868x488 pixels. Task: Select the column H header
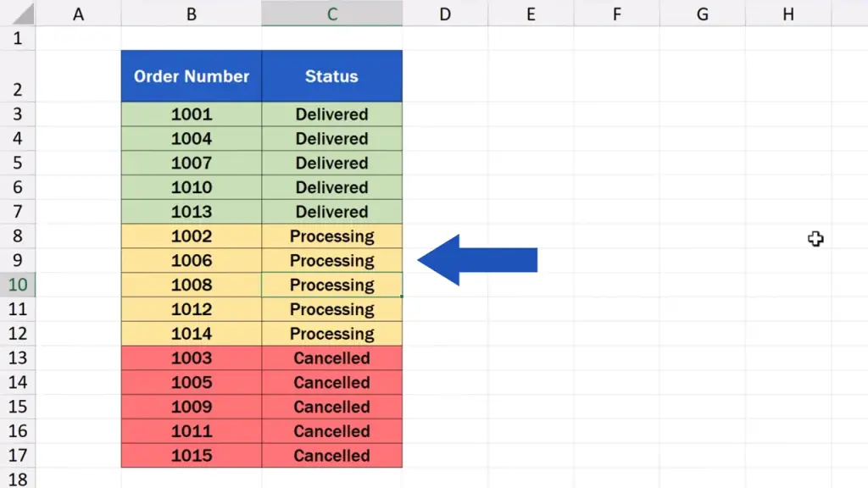point(788,14)
